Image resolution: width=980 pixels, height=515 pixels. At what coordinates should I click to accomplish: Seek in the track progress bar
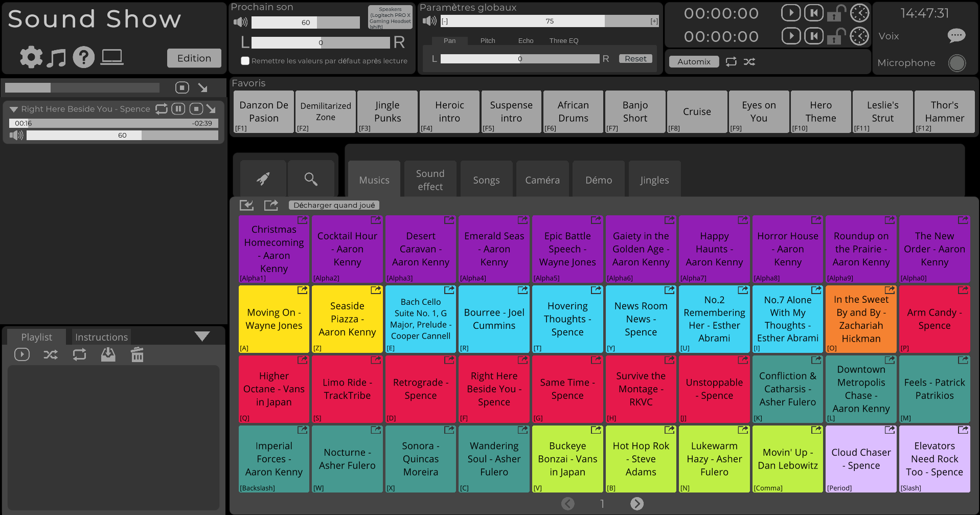tap(113, 123)
